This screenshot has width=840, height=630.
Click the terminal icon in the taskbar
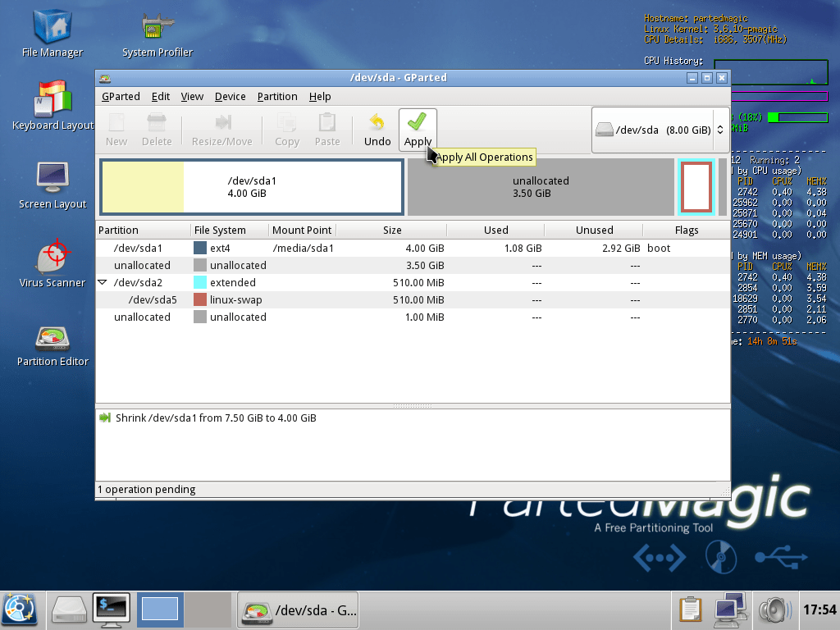112,609
